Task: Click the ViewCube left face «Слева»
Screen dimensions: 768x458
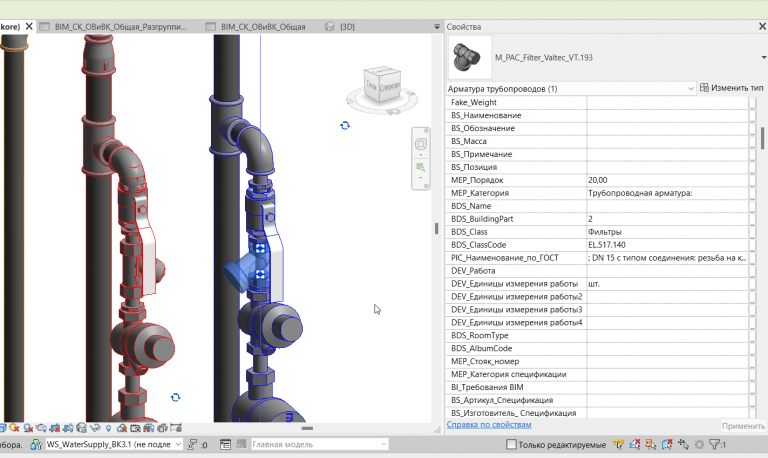Action: tap(372, 86)
